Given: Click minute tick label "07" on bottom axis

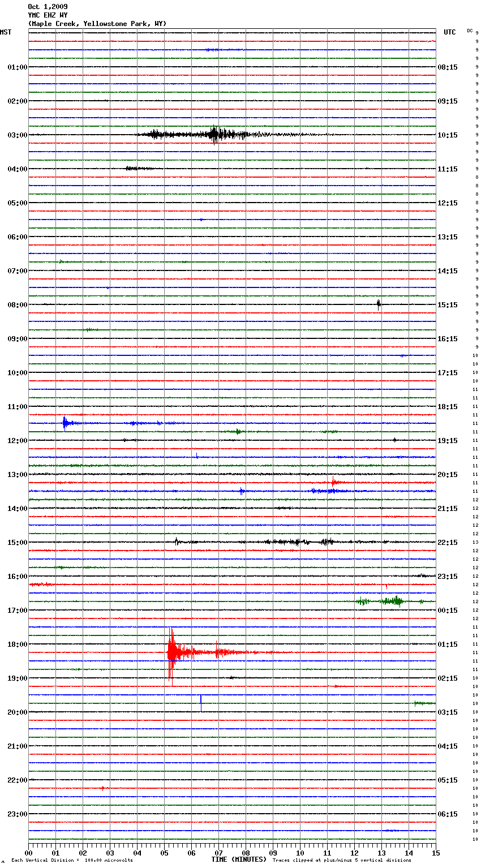Looking at the screenshot, I should 218,853.
